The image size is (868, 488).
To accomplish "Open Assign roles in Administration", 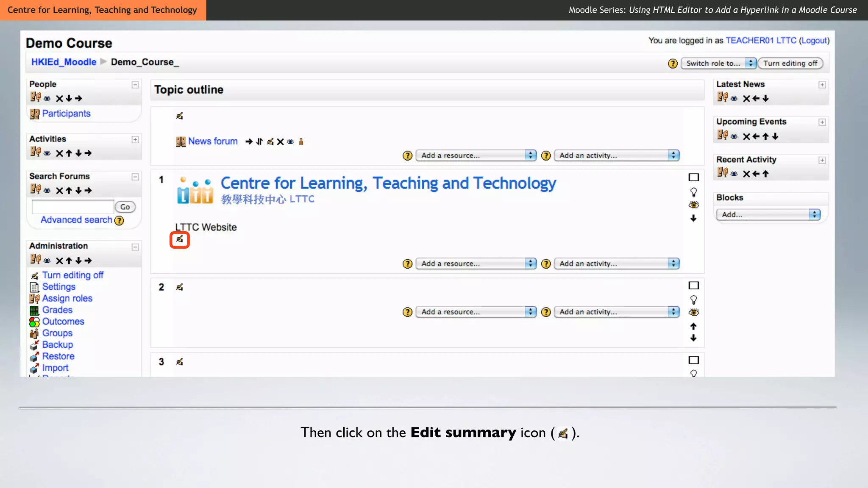I will click(x=67, y=298).
